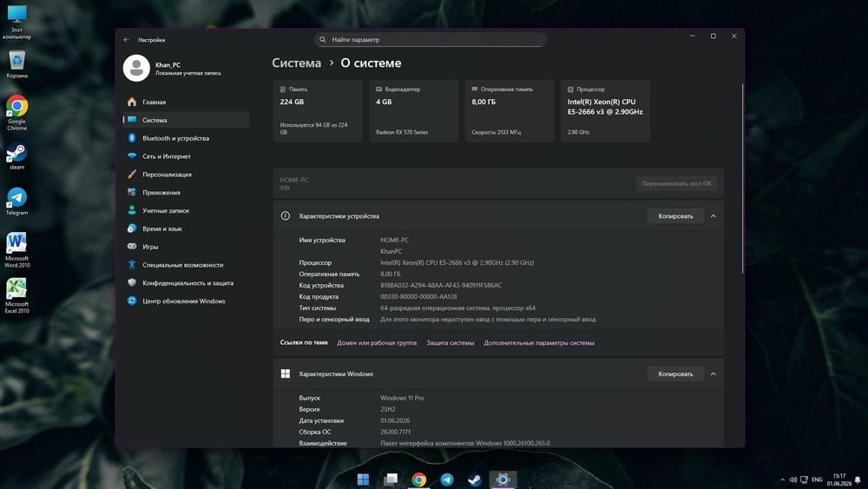Viewport: 868px width, 489px height.
Task: Click the Память 224 GB card
Action: tap(318, 111)
